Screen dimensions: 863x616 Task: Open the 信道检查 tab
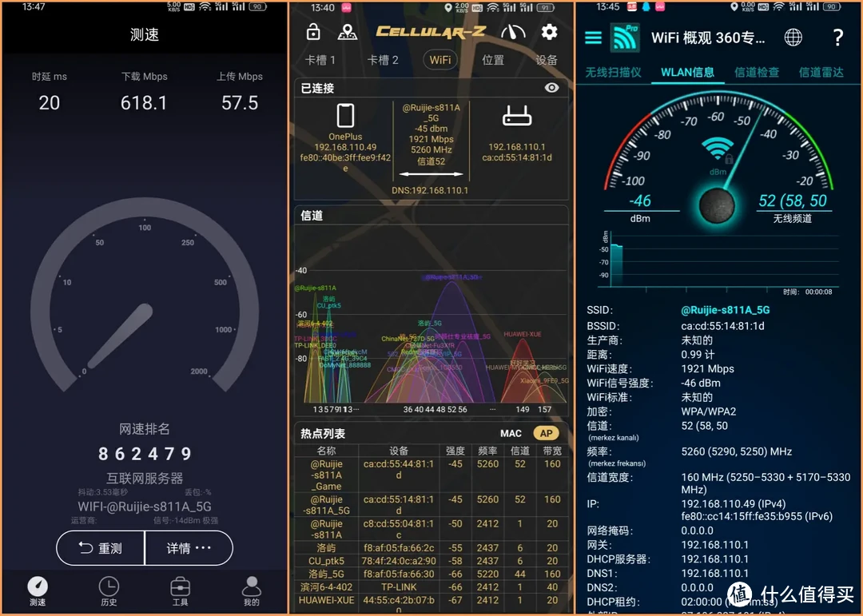757,72
